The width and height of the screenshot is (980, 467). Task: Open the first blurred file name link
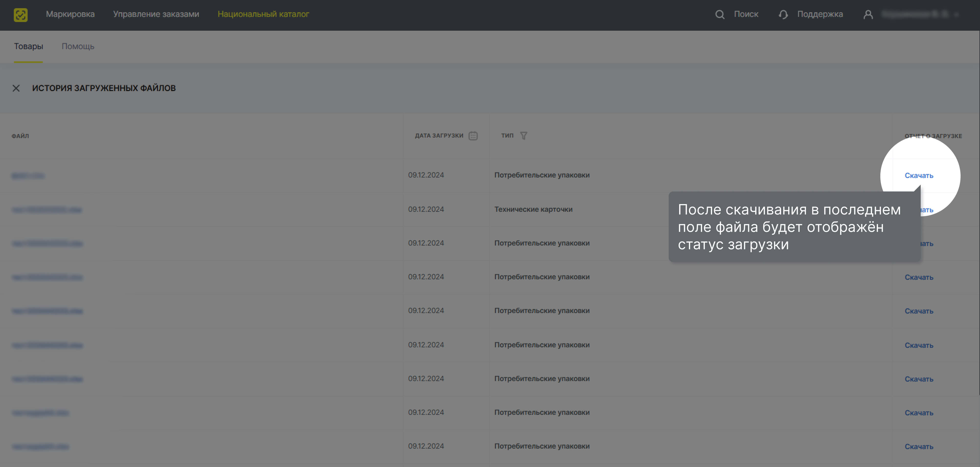pyautogui.click(x=28, y=176)
